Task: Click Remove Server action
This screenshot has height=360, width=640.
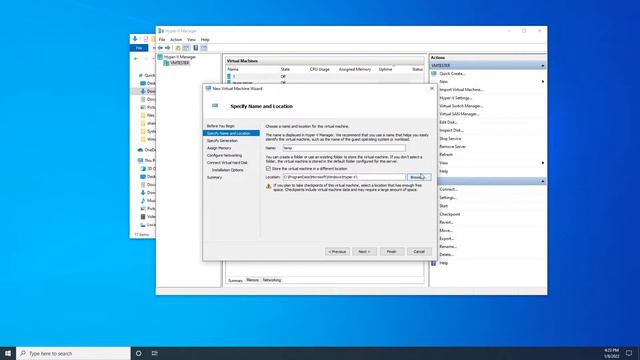Action: coord(453,147)
